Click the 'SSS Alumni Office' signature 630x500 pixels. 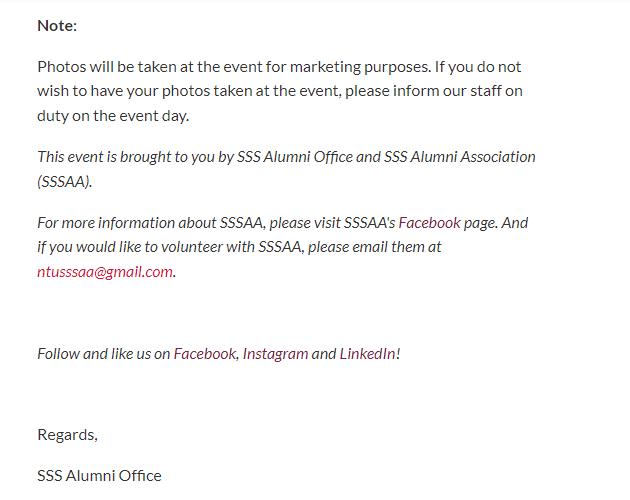pos(99,476)
